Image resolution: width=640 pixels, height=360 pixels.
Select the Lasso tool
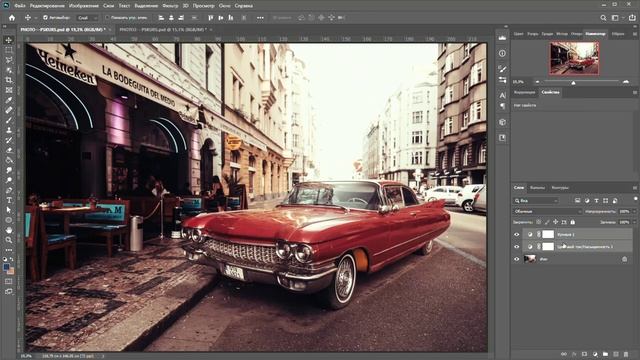(9, 60)
